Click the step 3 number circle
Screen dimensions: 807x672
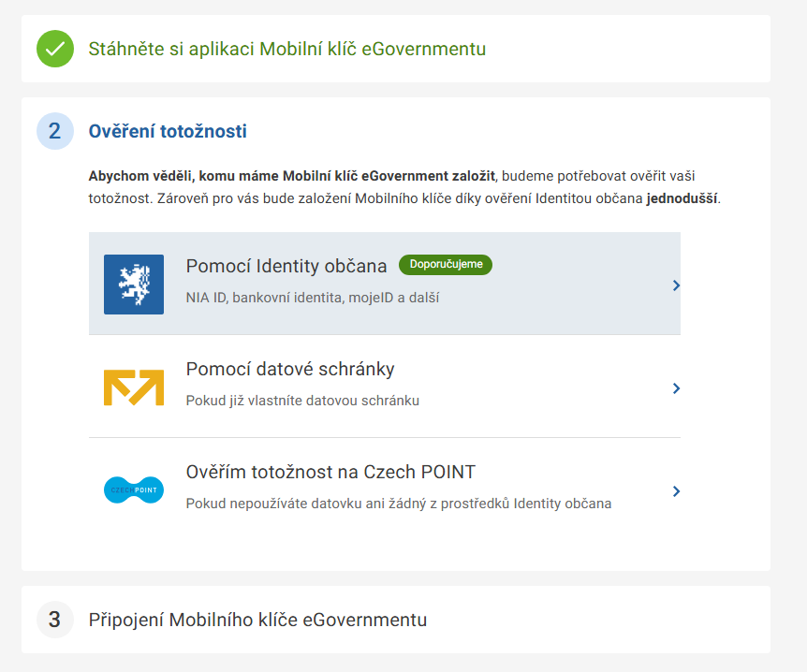click(x=54, y=620)
